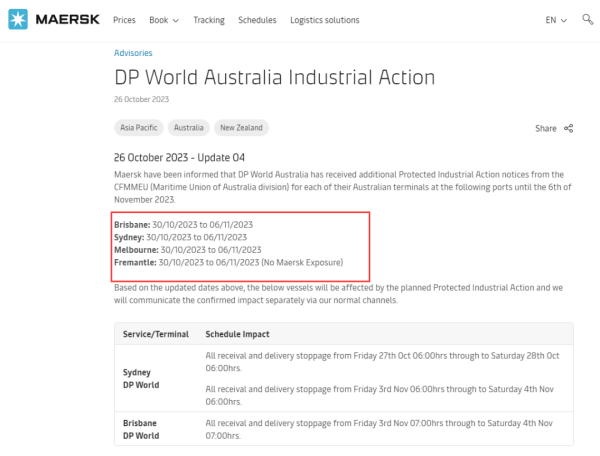Click the Schedule Impact column header
The image size is (600, 456).
point(237,333)
